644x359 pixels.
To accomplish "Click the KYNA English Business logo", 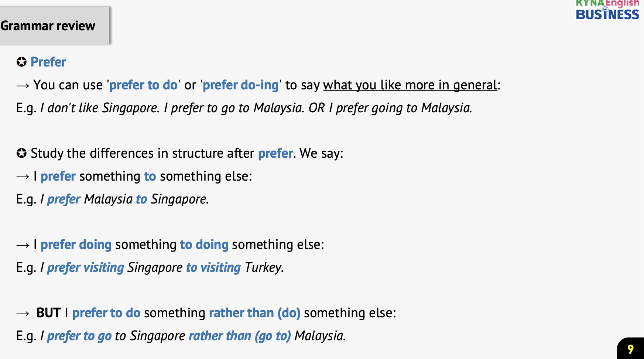I will 607,10.
